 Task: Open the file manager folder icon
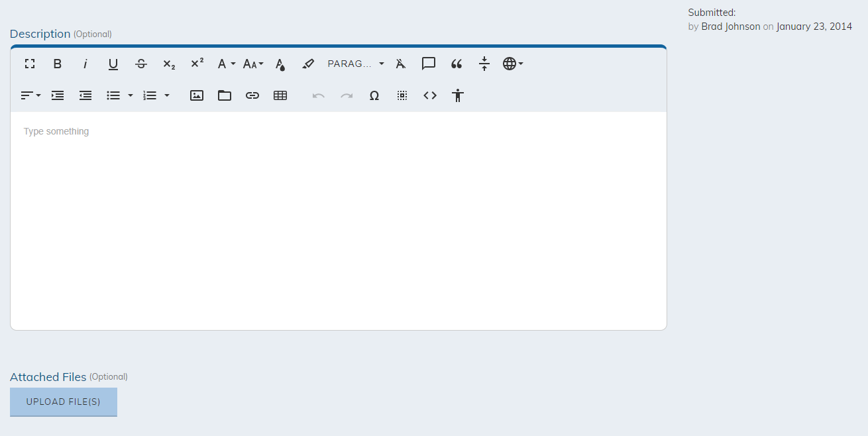pyautogui.click(x=225, y=95)
